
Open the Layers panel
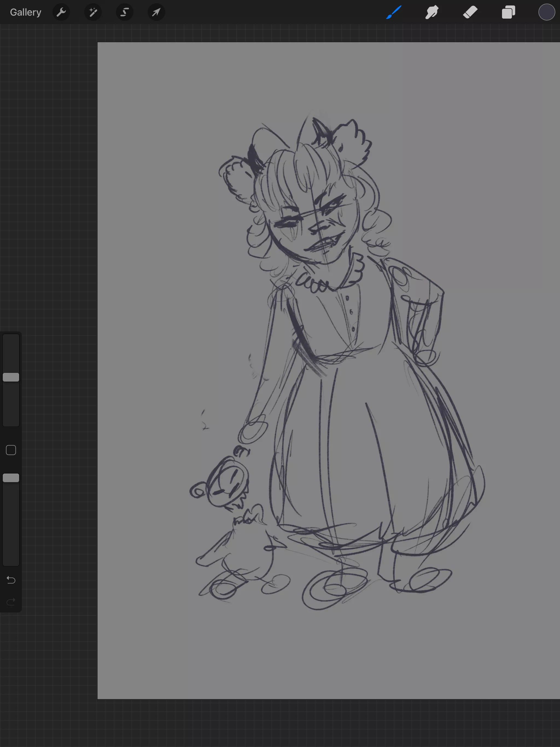tap(508, 13)
